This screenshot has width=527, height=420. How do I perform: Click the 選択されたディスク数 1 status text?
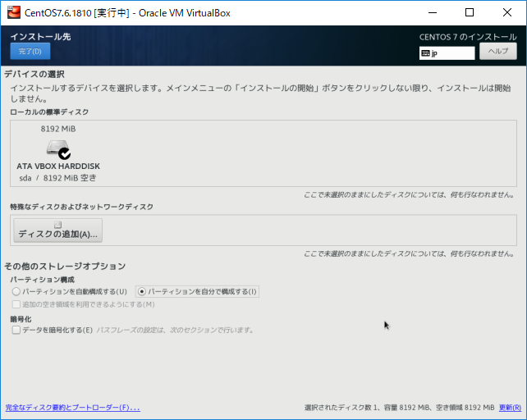coord(341,408)
